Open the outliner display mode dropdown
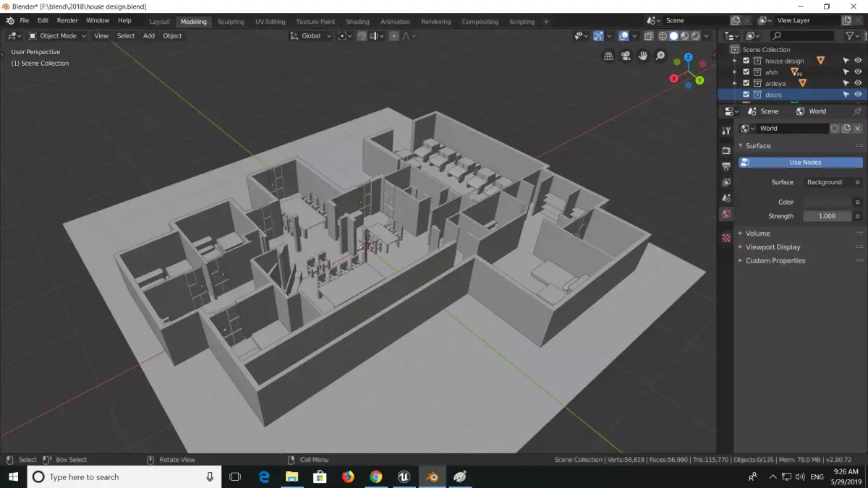This screenshot has height=488, width=868. tap(753, 35)
